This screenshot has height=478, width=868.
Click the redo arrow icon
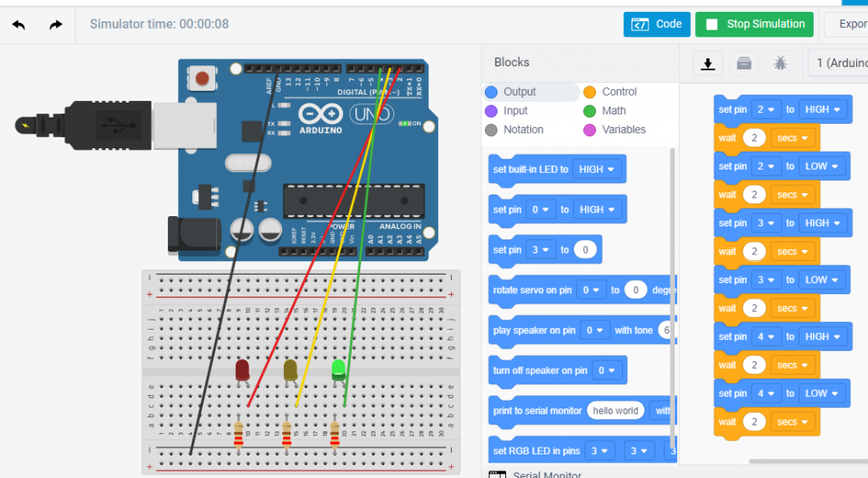(x=56, y=25)
